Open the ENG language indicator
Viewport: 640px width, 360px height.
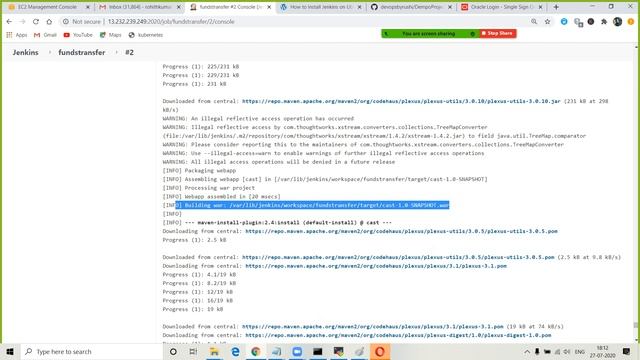(580, 352)
